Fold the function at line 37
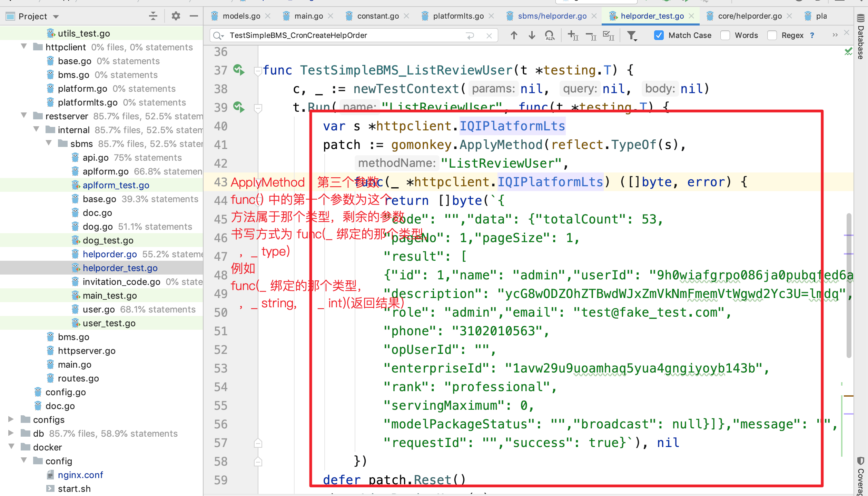 [258, 71]
